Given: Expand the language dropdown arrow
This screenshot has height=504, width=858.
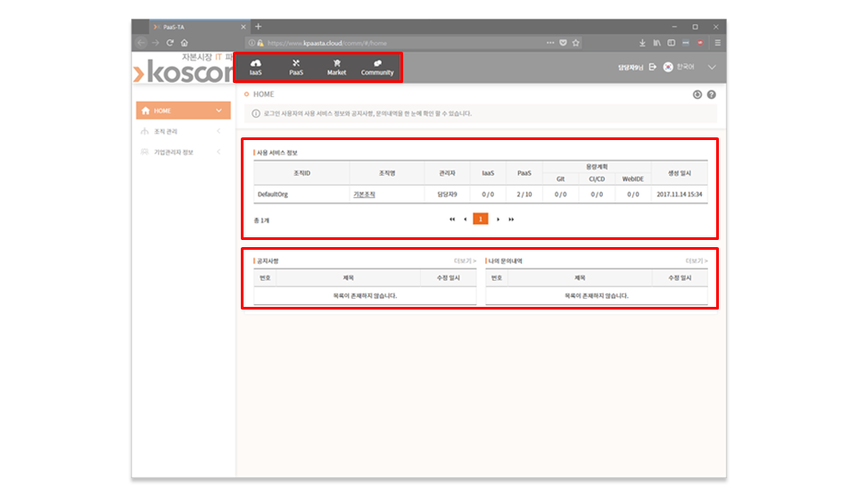Looking at the screenshot, I should click(712, 67).
